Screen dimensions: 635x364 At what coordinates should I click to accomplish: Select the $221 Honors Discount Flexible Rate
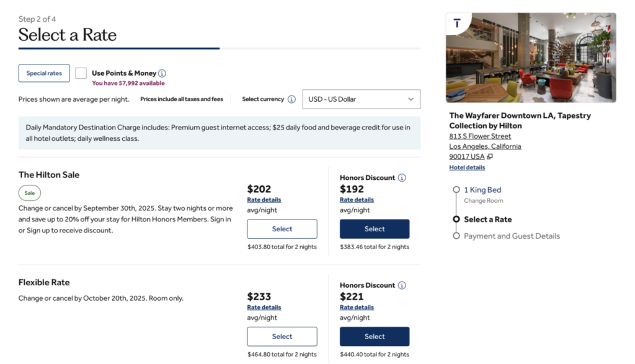click(x=375, y=337)
